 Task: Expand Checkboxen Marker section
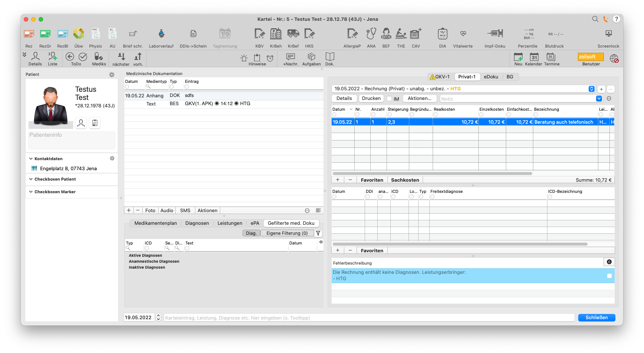pos(31,192)
